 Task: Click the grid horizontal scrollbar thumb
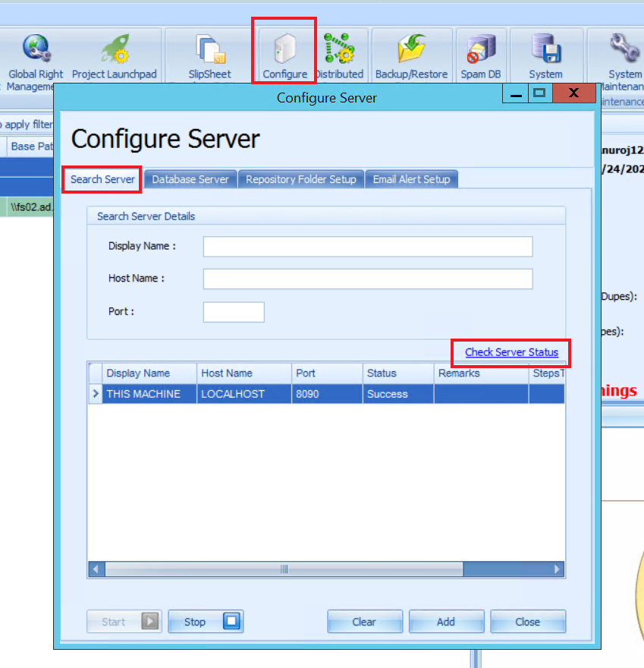[x=284, y=569]
